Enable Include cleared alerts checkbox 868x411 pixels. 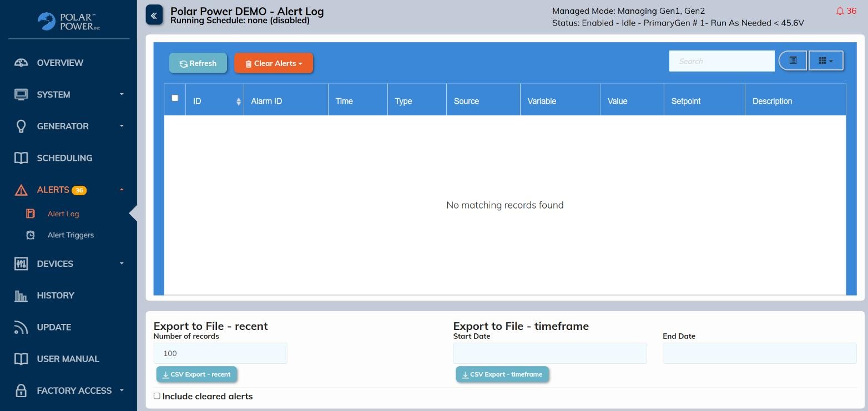[x=157, y=396]
